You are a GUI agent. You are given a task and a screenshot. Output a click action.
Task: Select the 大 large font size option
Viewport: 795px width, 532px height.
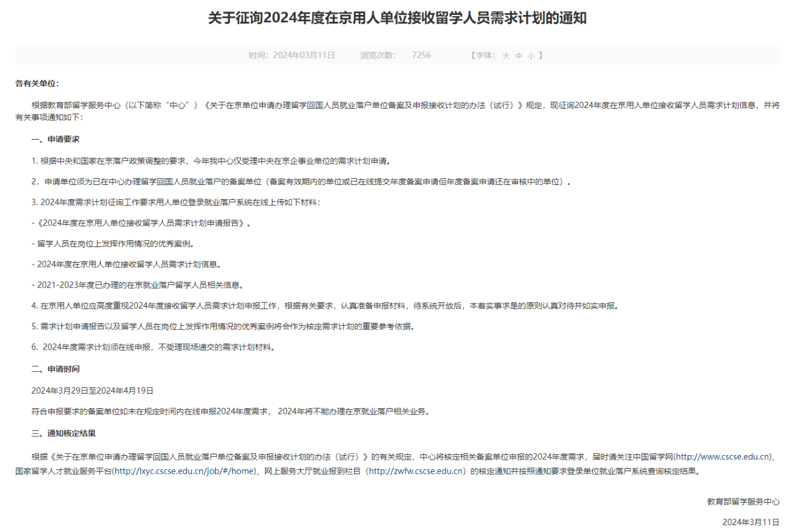pos(505,55)
